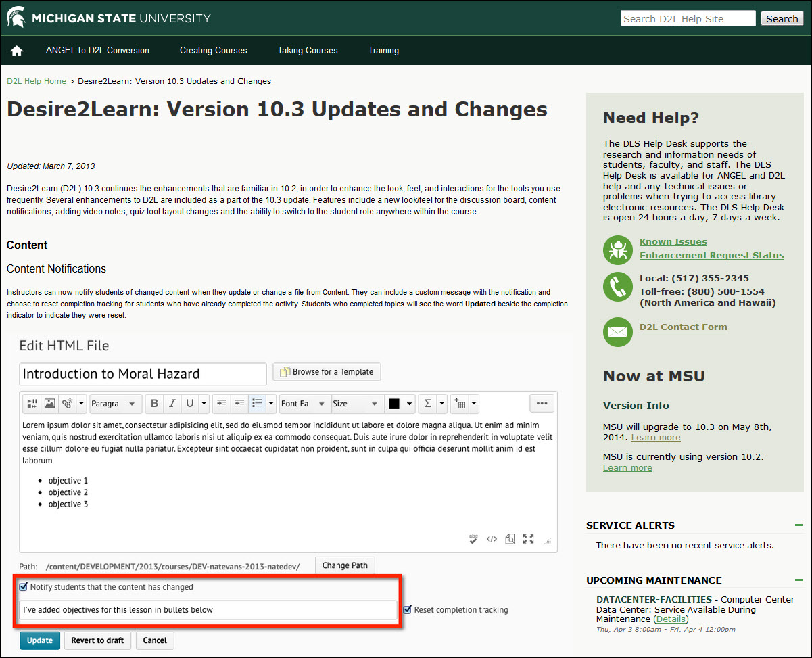812x658 pixels.
Task: Enable Notify students that the content has changed
Action: click(24, 586)
